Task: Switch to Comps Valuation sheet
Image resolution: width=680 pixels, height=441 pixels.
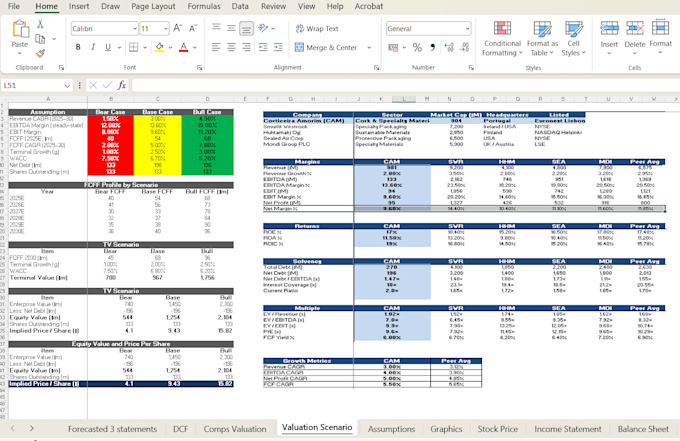Action: click(x=235, y=429)
